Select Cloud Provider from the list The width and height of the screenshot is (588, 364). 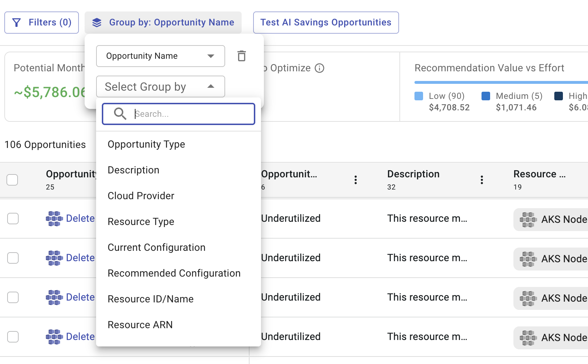coord(141,196)
